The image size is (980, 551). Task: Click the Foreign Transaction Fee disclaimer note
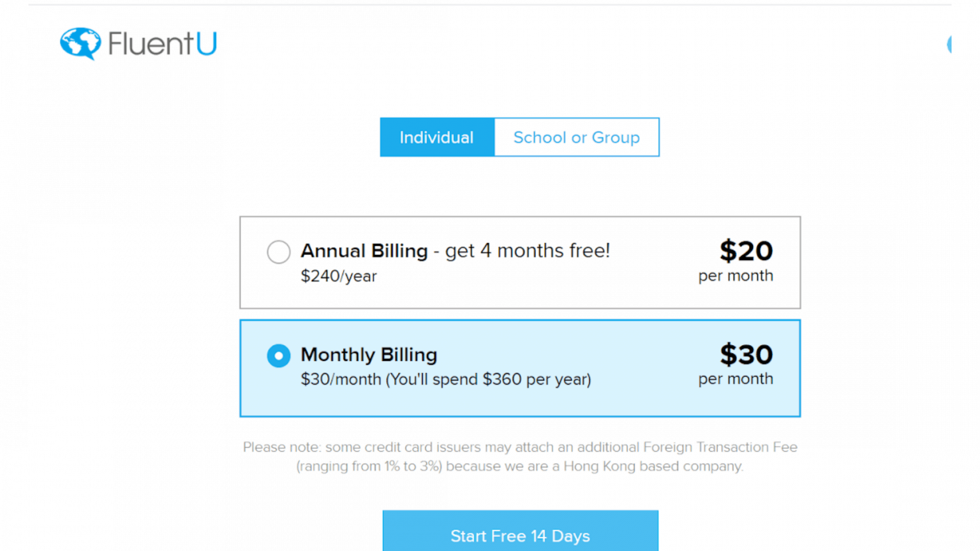point(520,457)
